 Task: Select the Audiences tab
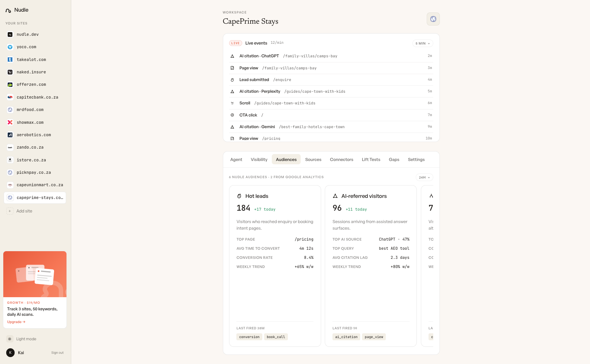pyautogui.click(x=286, y=160)
